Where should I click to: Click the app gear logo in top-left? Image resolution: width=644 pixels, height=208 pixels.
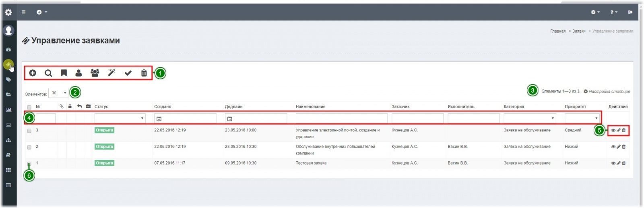click(8, 12)
